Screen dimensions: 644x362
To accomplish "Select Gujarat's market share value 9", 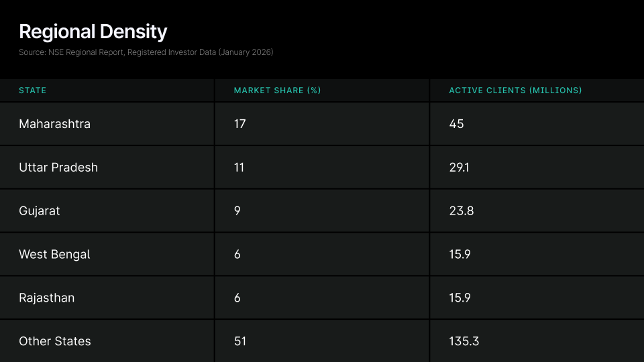I will coord(237,211).
